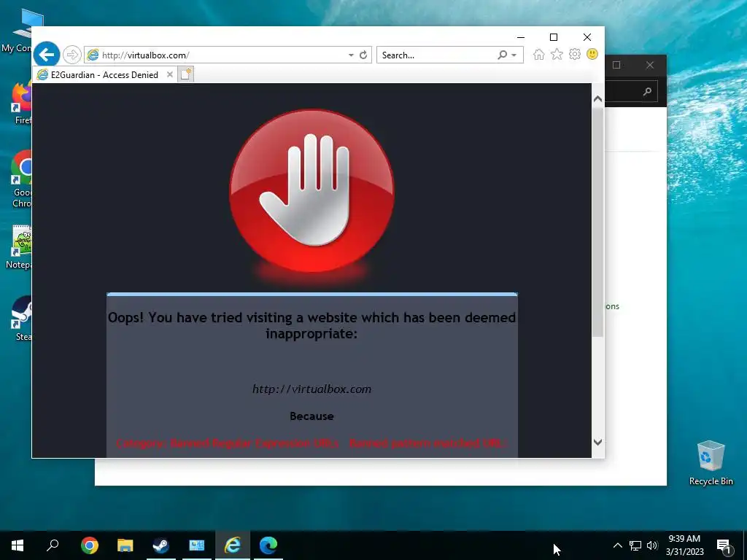Close the Internet Explorer window

point(587,37)
